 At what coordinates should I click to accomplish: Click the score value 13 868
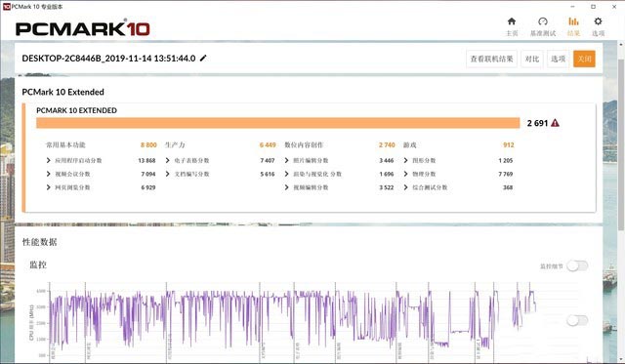[x=146, y=160]
